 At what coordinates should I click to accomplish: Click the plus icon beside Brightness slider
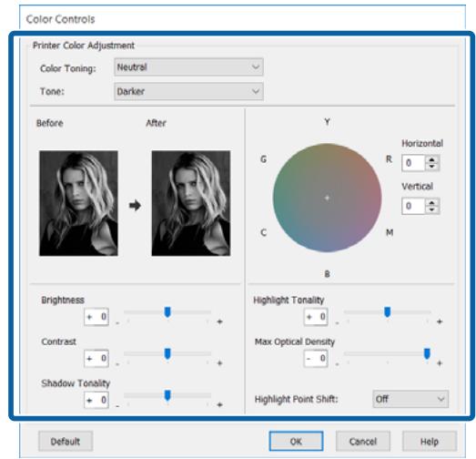point(219,321)
